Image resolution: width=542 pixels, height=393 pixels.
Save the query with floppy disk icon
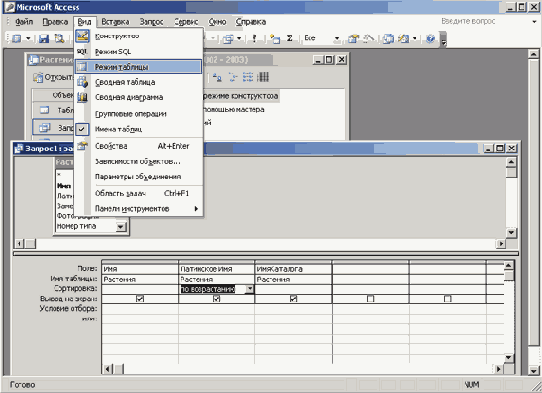44,38
